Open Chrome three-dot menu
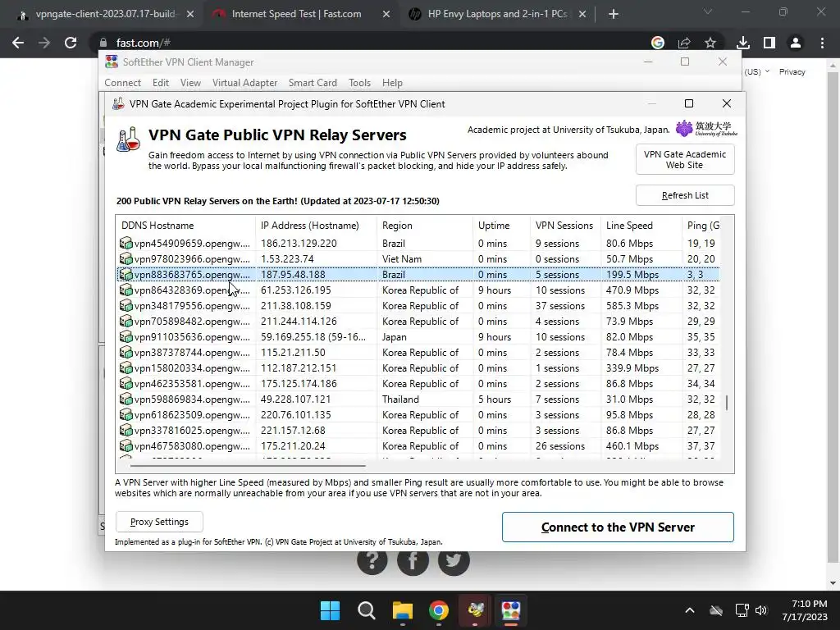The width and height of the screenshot is (840, 630). pos(822,43)
